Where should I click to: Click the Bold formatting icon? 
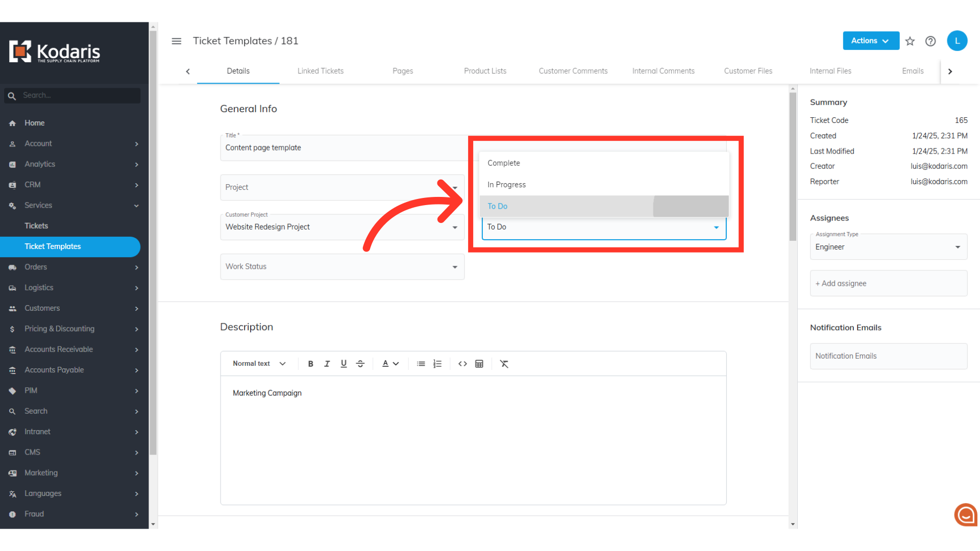310,364
